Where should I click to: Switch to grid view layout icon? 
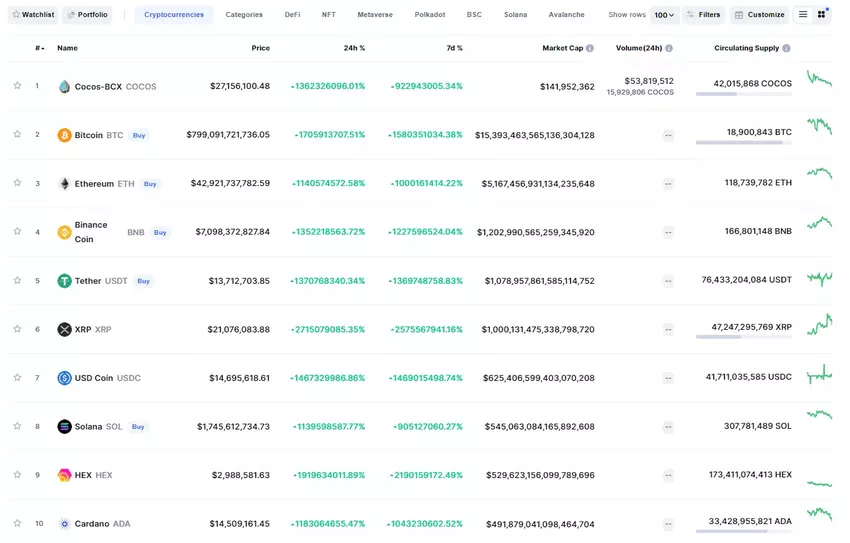tap(822, 15)
